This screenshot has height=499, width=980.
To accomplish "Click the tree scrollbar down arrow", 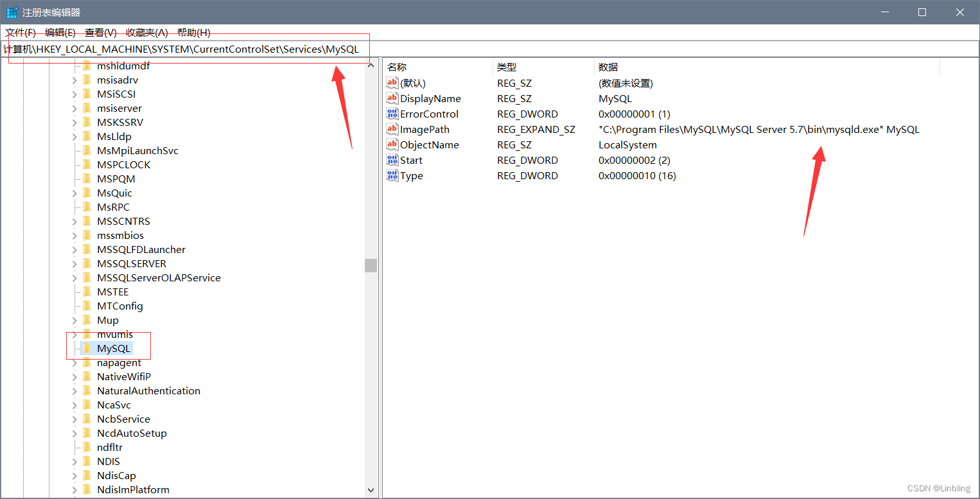I will click(371, 490).
